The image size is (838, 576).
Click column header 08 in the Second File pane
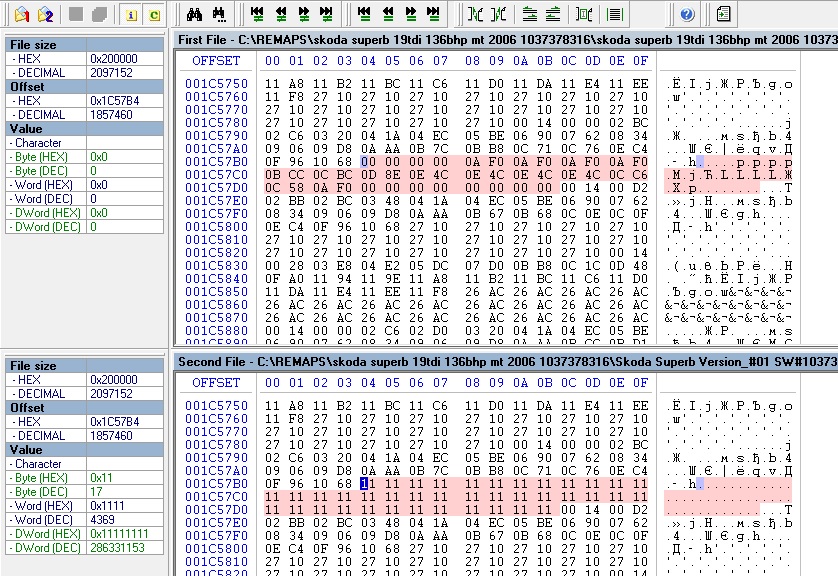[x=472, y=383]
